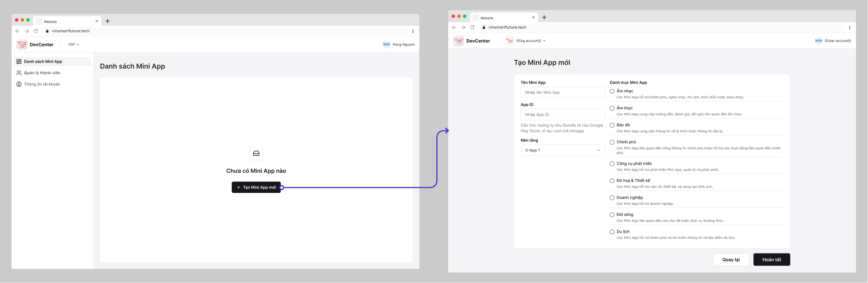Reload page in left browser window
868x283 pixels.
pos(36,31)
